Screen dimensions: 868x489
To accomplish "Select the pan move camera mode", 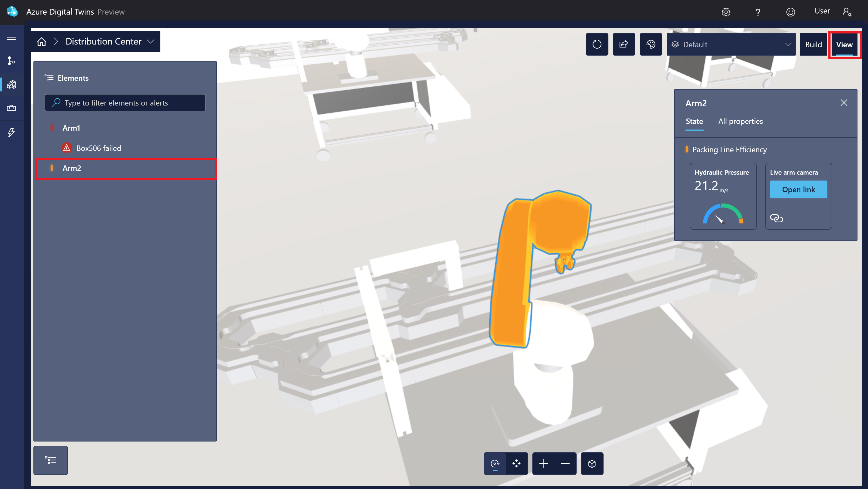I will [516, 464].
